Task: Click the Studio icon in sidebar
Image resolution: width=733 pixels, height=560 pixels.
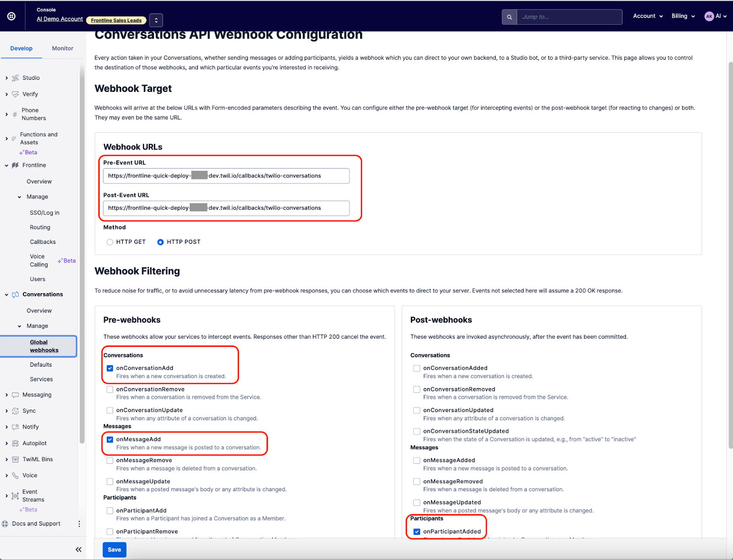Action: 16,78
